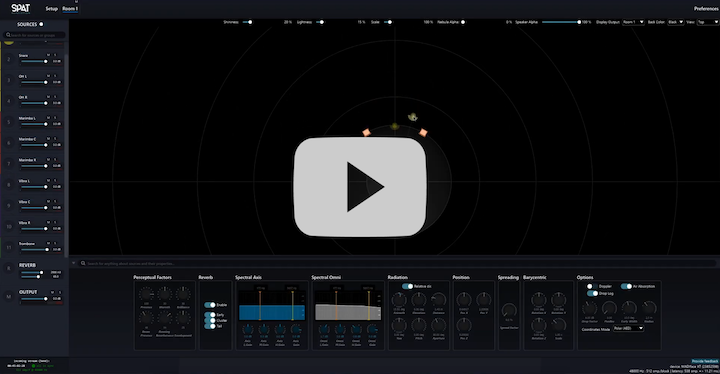This screenshot has width=720, height=374.
Task: Click the Provide feedback link
Action: 705,362
